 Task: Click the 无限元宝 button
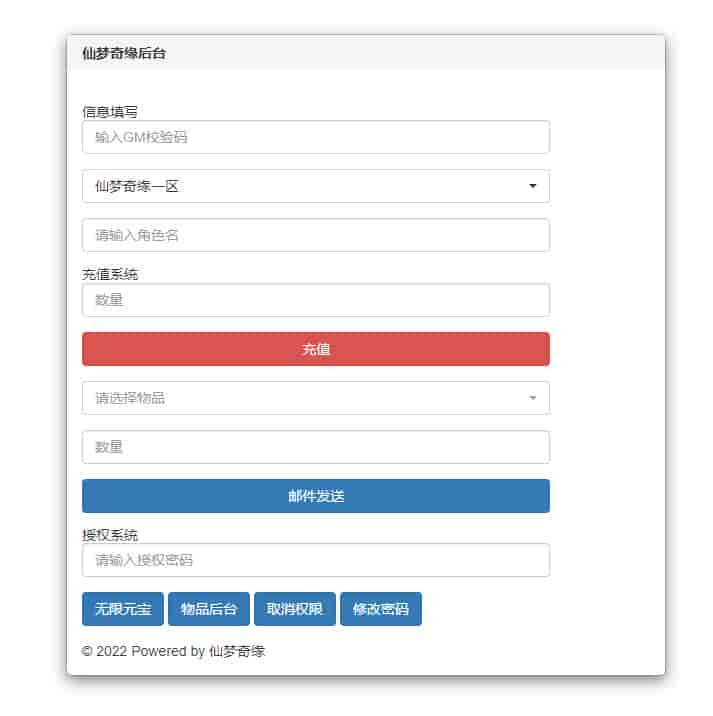point(123,609)
